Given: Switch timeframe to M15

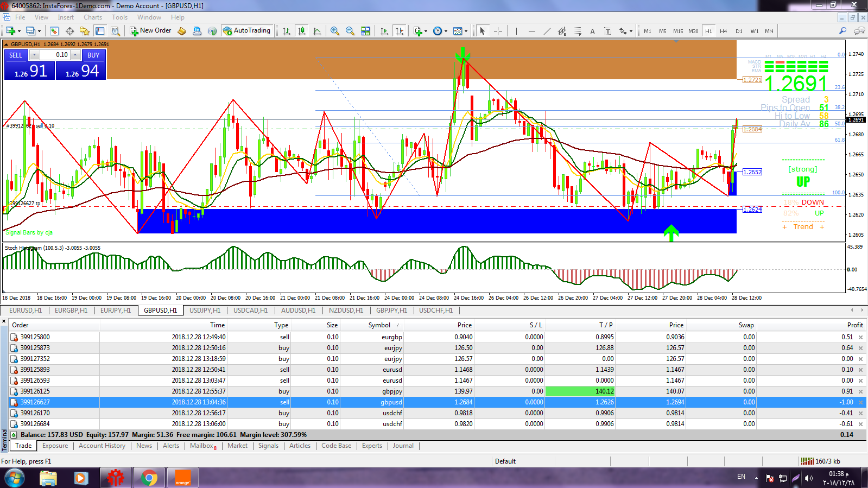Looking at the screenshot, I should coord(678,31).
